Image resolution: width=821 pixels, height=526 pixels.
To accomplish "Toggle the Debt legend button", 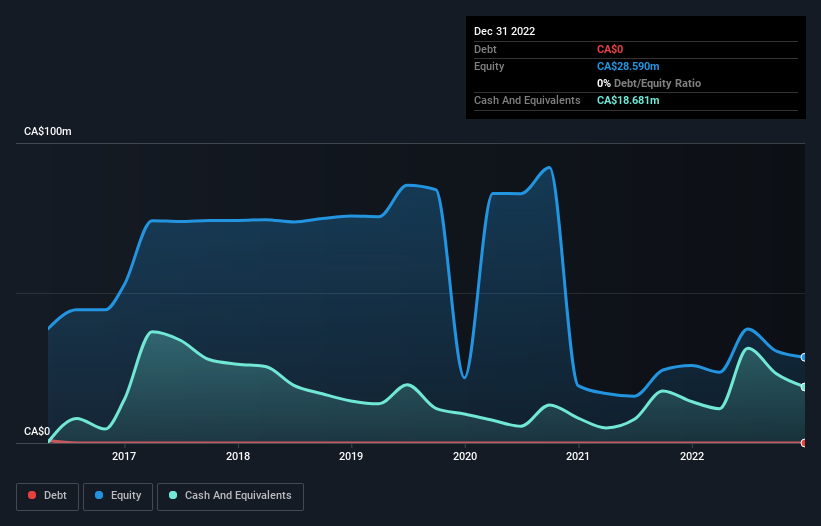I will pos(47,496).
